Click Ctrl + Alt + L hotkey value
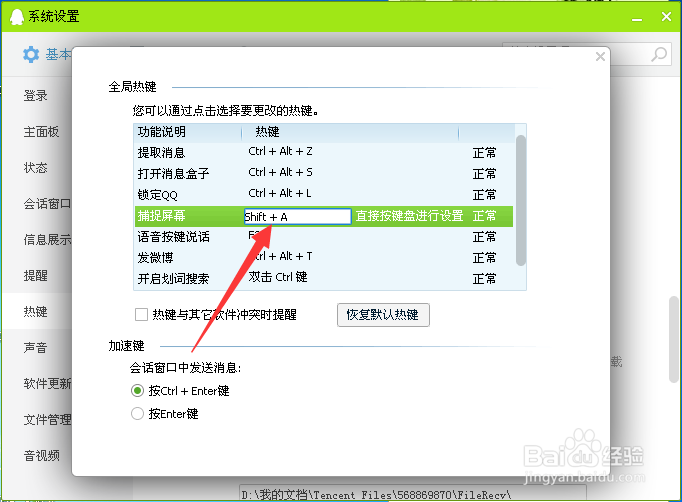This screenshot has height=502, width=682. point(280,193)
